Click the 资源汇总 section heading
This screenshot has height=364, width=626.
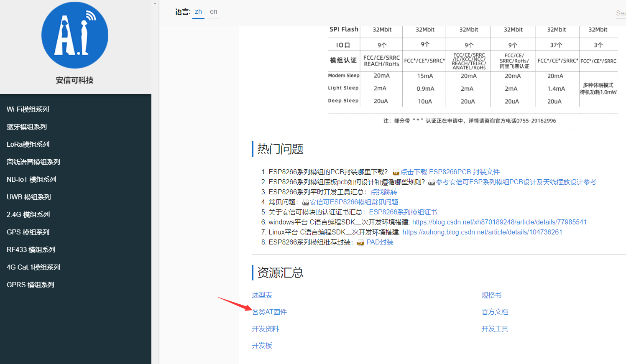pyautogui.click(x=280, y=273)
